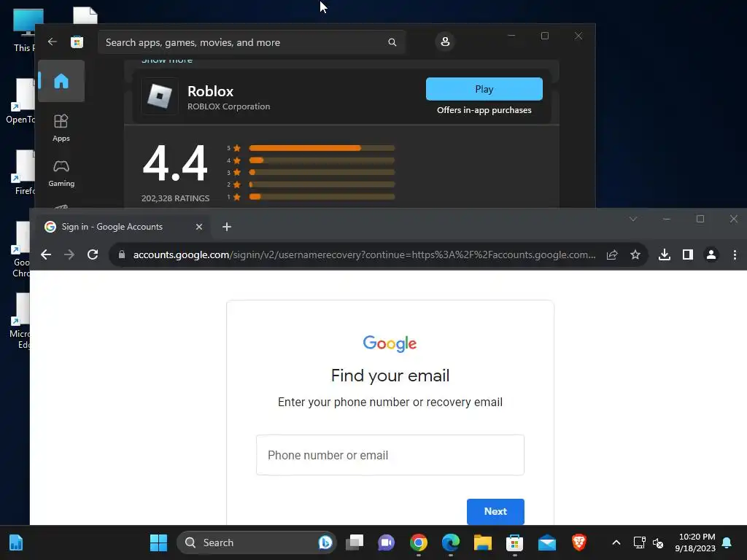Click the Chrome address bar URL
The image size is (747, 560).
pos(364,254)
